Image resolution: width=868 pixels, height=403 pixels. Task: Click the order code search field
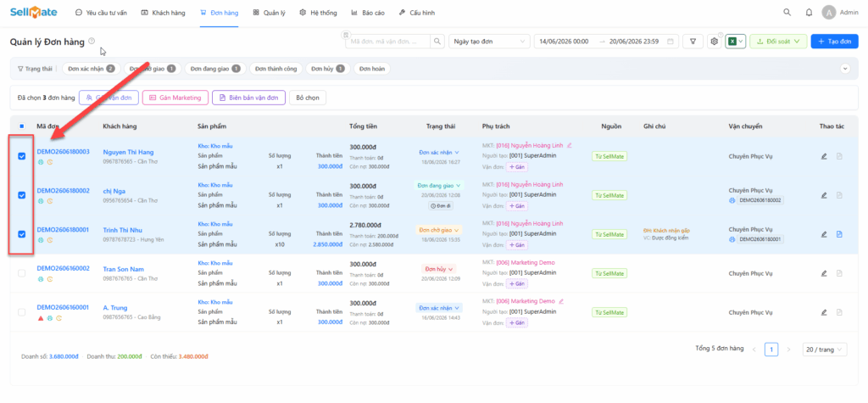coord(388,42)
